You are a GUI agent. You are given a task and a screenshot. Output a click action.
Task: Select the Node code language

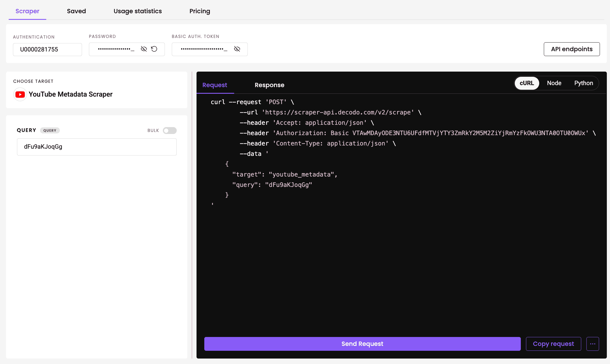[x=554, y=83]
